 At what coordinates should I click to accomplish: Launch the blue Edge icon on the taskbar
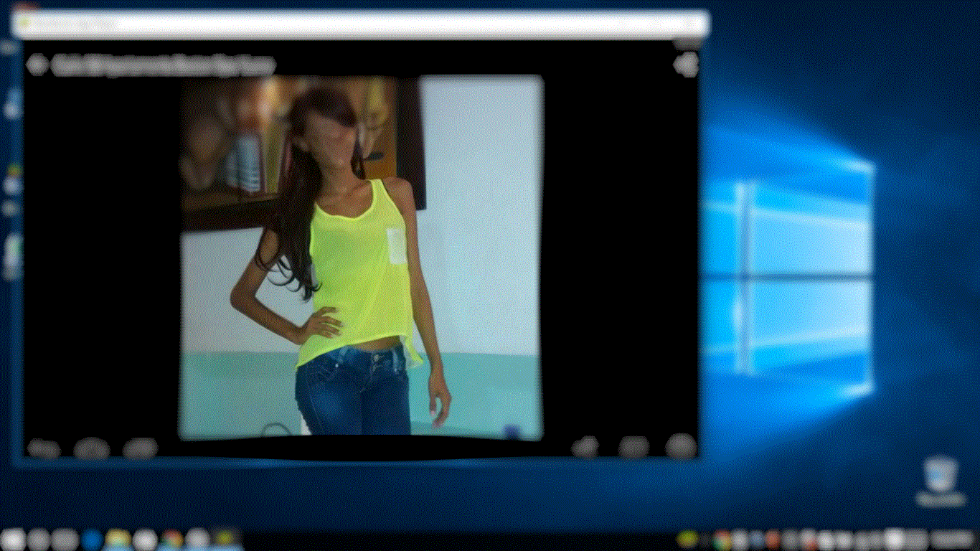coord(91,538)
